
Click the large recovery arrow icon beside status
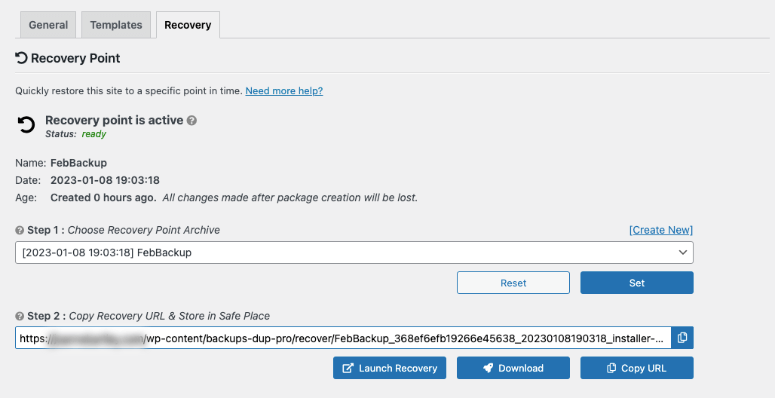pyautogui.click(x=26, y=125)
